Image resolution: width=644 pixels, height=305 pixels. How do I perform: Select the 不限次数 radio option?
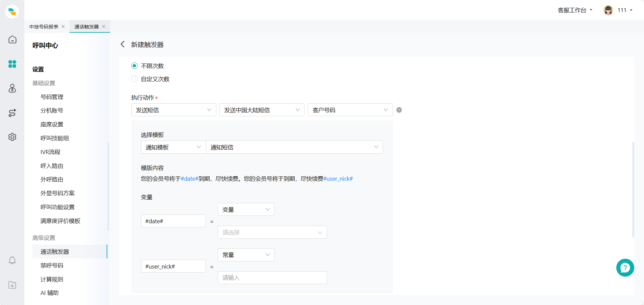[134, 66]
